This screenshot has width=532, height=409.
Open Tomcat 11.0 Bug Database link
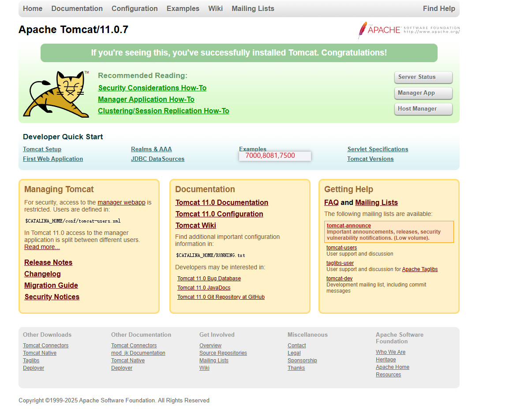tap(209, 279)
